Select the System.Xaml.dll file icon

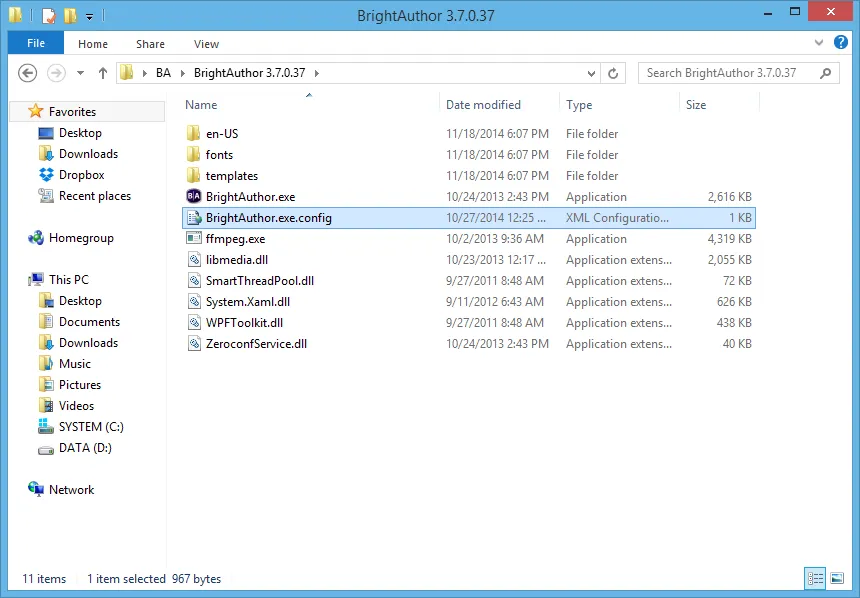click(194, 302)
